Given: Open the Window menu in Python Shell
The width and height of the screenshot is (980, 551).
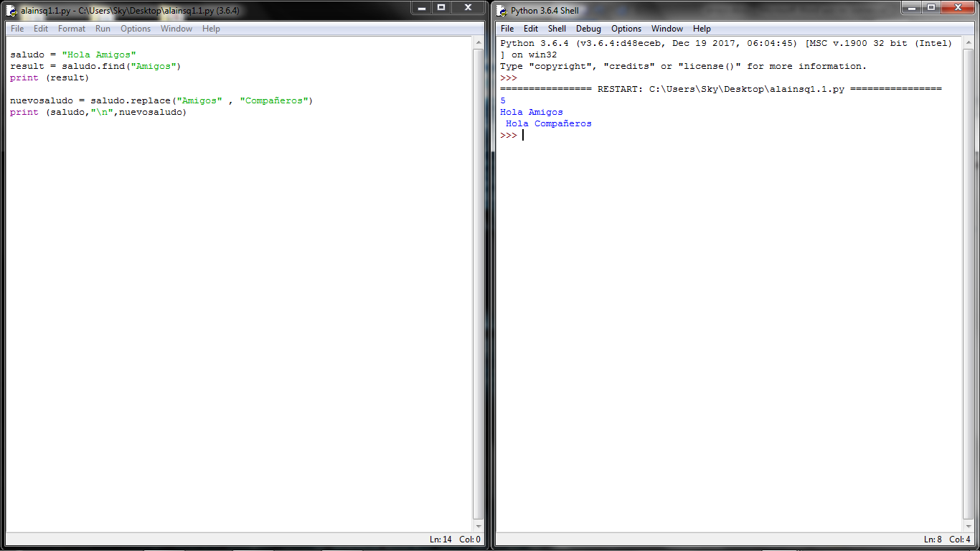Looking at the screenshot, I should (666, 29).
